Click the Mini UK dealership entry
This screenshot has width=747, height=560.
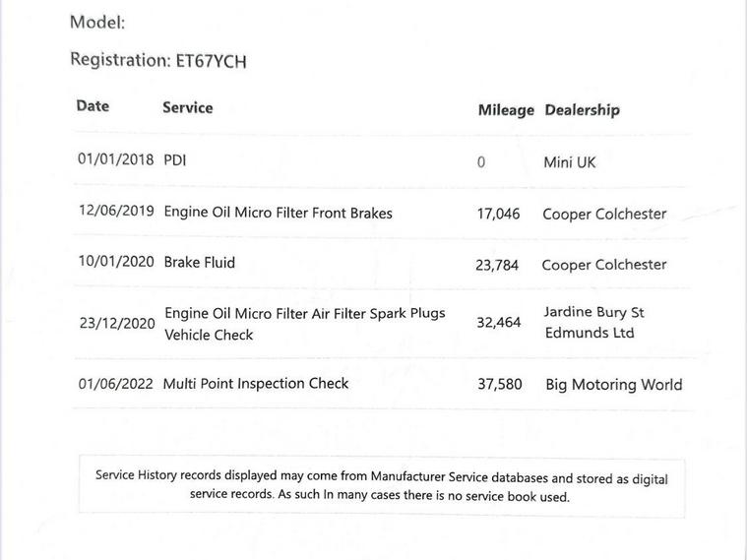pyautogui.click(x=569, y=162)
